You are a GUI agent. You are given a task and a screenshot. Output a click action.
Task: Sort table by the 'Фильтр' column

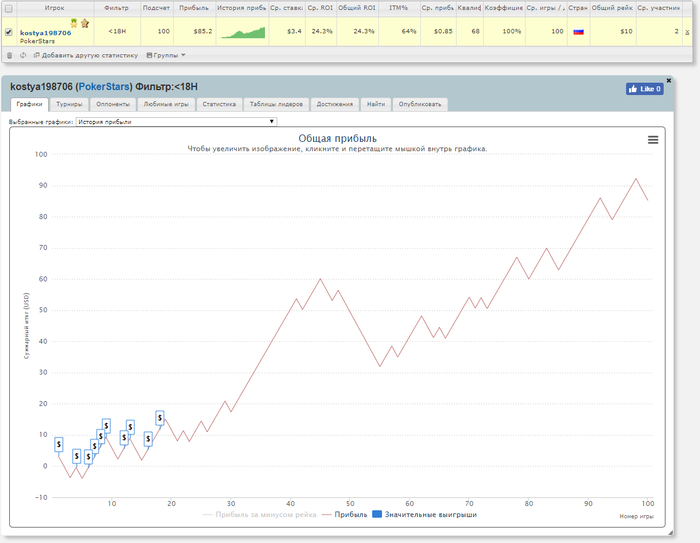pyautogui.click(x=117, y=8)
